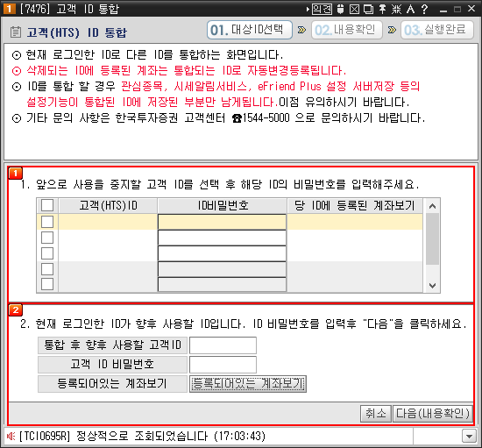Pin the window with the pushpin icon
Viewport: 482px width, 448px height.
[x=382, y=9]
